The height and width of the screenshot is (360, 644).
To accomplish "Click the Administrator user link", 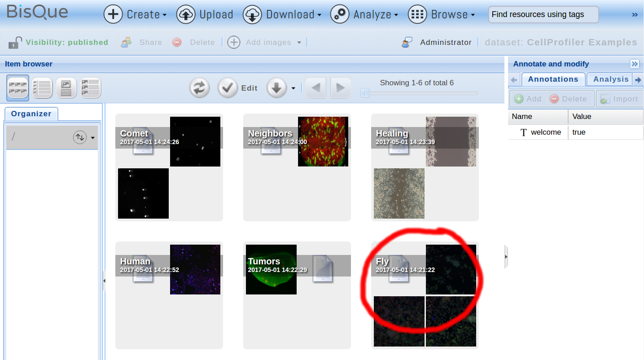I will (445, 42).
